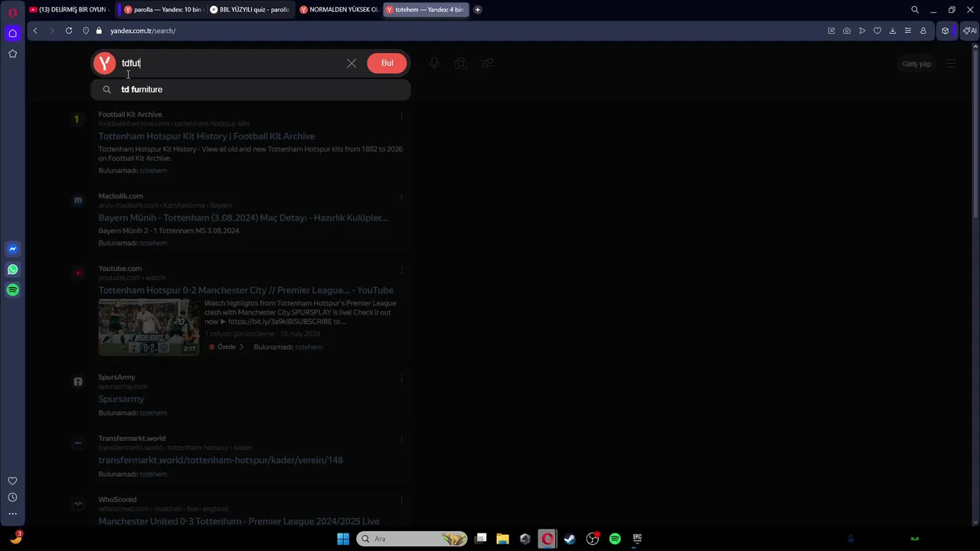Open the sidebar heart pinboards icon
This screenshot has height=551, width=980.
(12, 481)
